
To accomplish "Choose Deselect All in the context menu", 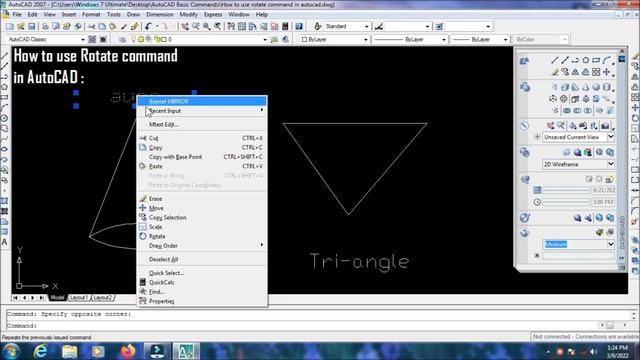I will (x=202, y=260).
